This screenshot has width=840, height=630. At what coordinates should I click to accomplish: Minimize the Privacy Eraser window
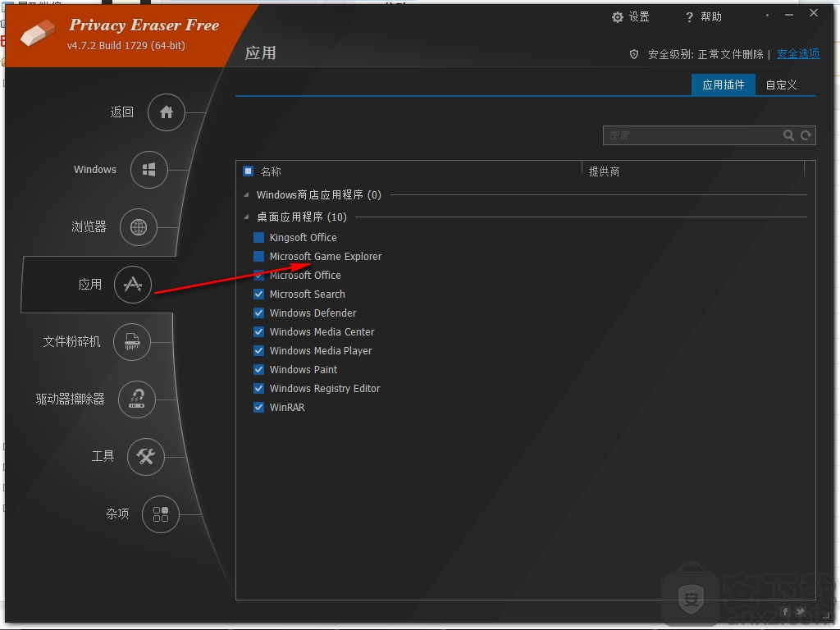coord(789,15)
